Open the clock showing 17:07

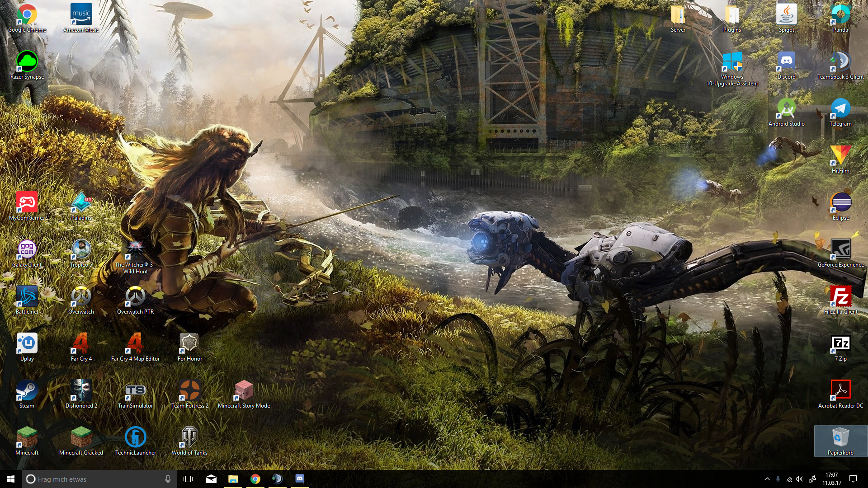[832, 479]
